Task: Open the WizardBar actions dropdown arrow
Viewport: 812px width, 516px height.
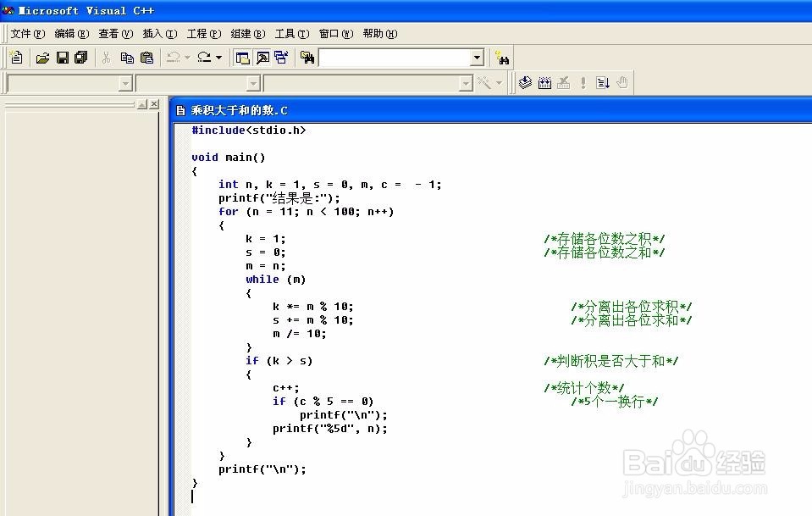Action: click(x=500, y=83)
